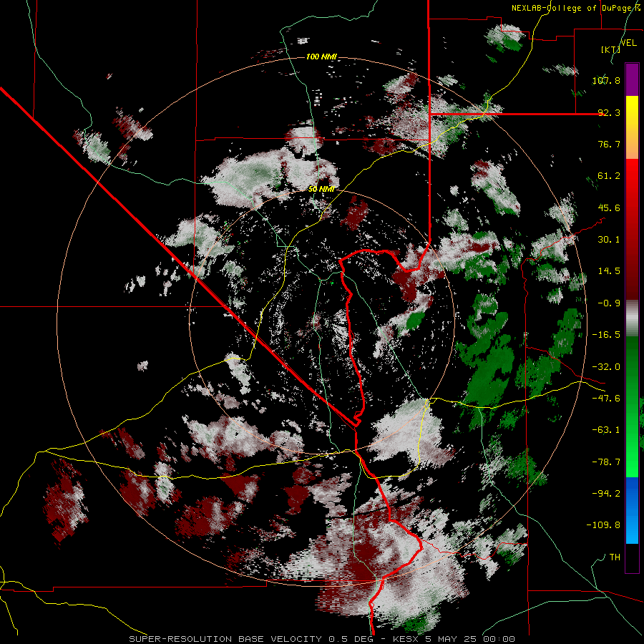Image resolution: width=644 pixels, height=644 pixels.
Task: Select the -109.8 scale value
Action: (x=604, y=525)
